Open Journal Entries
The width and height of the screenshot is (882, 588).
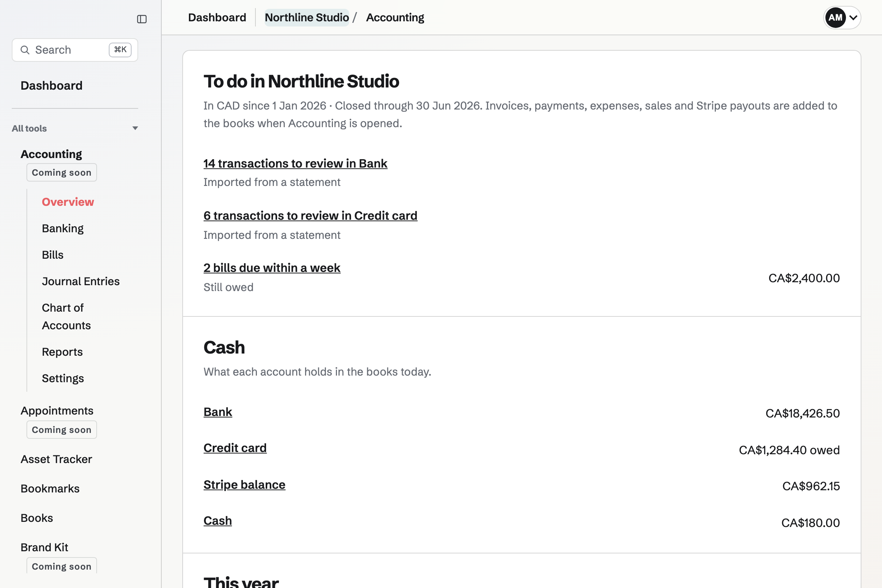[x=80, y=281]
